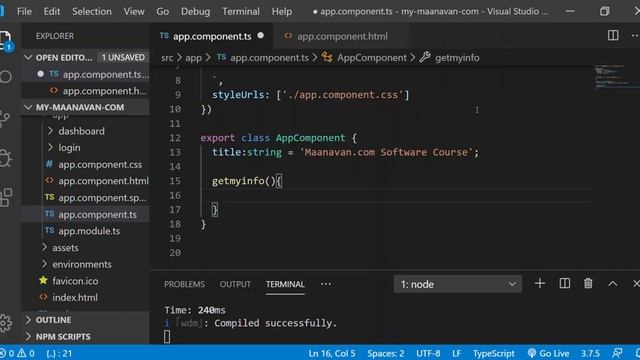Screen dimensions: 640x360
Task: Open the Edit menu
Action: coord(52,11)
